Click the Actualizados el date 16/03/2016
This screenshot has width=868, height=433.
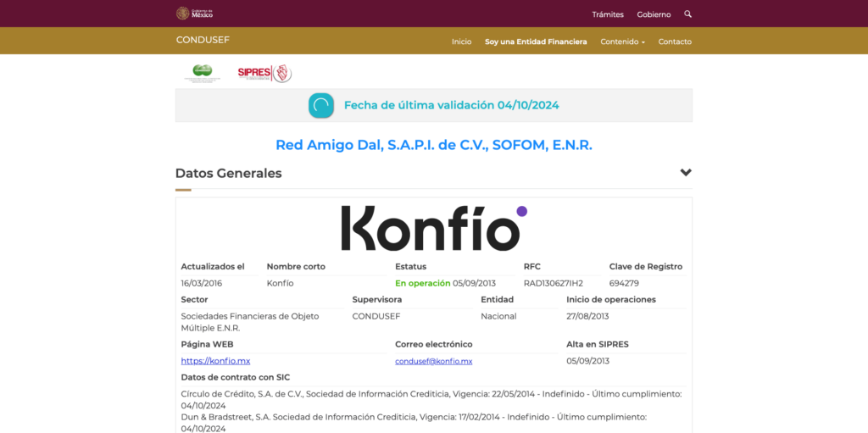coord(202,284)
